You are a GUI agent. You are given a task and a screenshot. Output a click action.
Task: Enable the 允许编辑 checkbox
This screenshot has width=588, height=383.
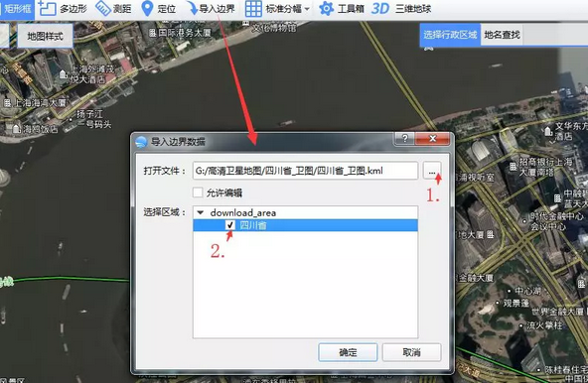point(198,192)
